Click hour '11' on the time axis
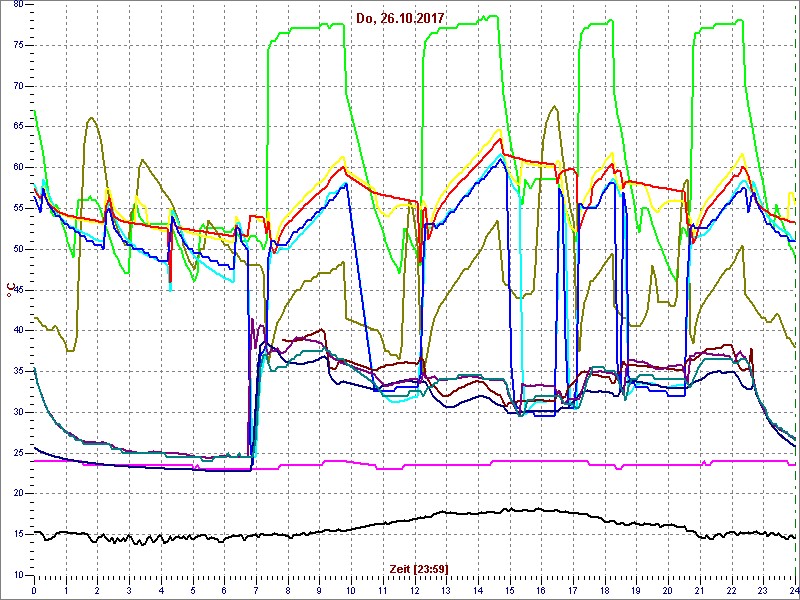Screen dimensions: 800x600 point(383,590)
